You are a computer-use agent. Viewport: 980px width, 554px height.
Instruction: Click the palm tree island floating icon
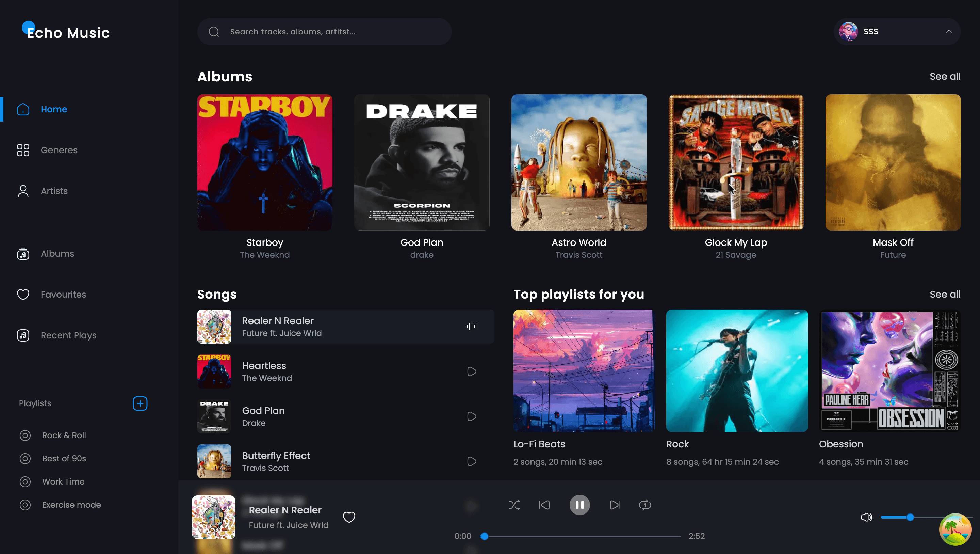pos(955,529)
